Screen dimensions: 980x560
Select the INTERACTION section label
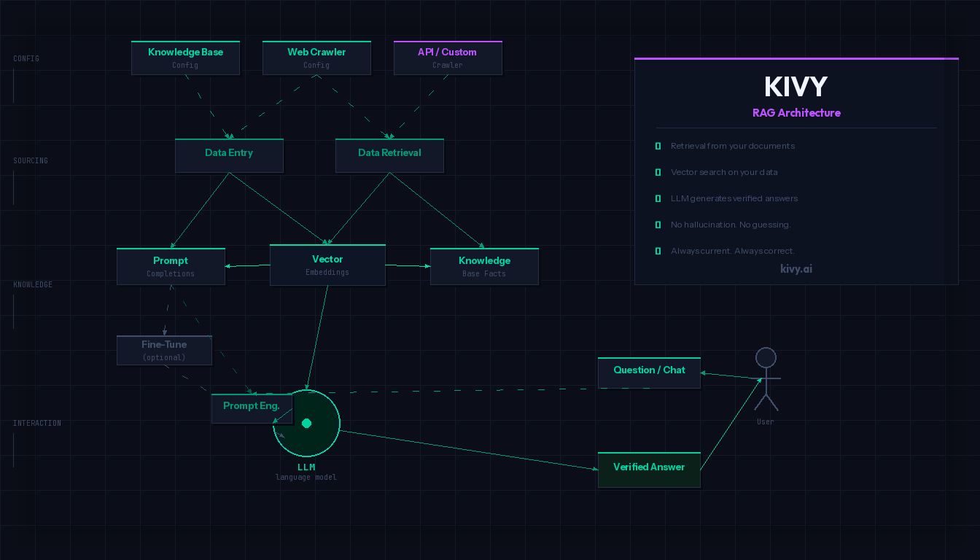tap(36, 423)
